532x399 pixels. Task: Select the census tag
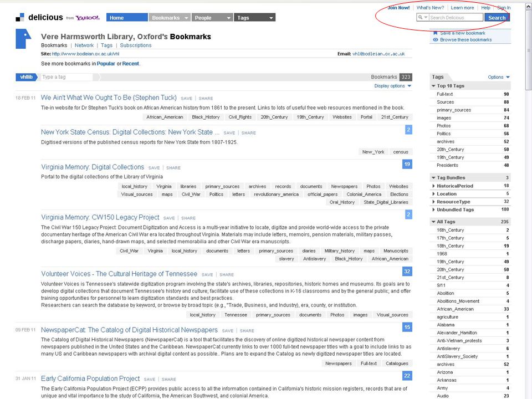[x=401, y=152]
